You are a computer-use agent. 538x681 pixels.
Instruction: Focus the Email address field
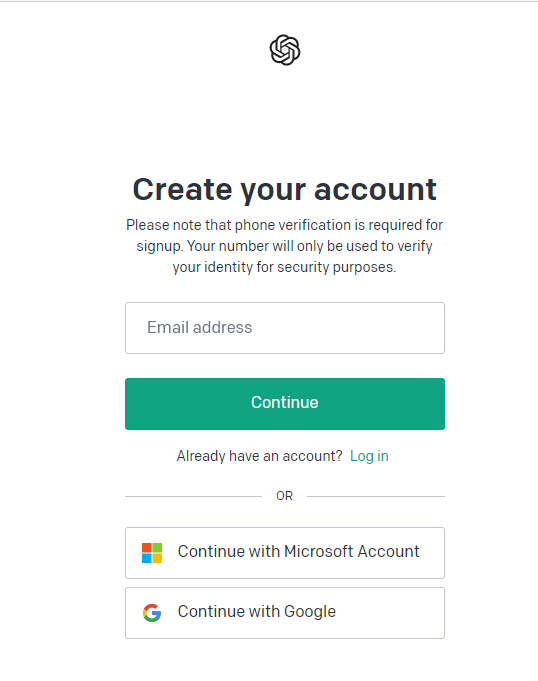[285, 328]
